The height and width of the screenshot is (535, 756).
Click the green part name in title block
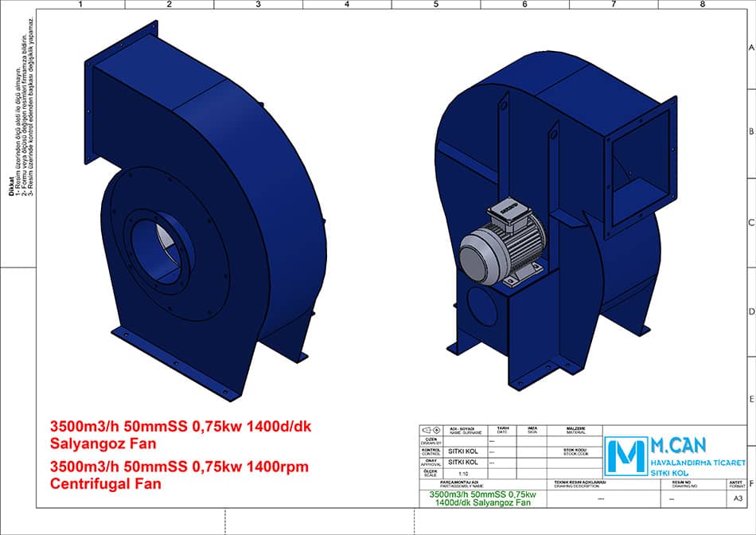click(479, 498)
